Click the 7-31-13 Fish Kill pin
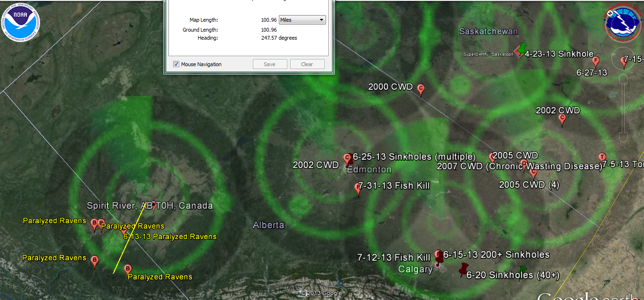 point(358,188)
